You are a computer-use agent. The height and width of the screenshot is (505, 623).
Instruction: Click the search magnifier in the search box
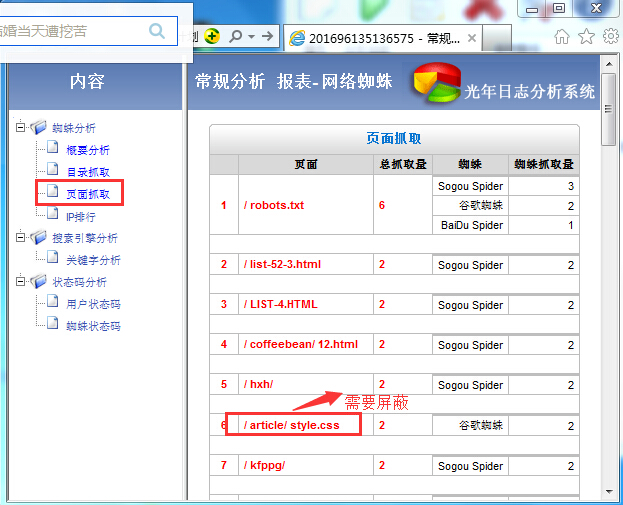click(157, 31)
